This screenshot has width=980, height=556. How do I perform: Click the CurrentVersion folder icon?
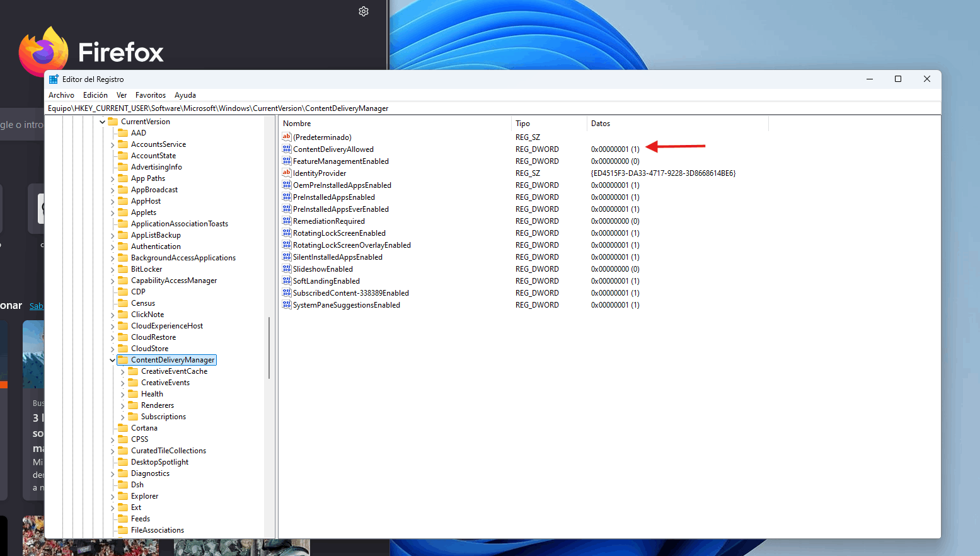coord(113,122)
